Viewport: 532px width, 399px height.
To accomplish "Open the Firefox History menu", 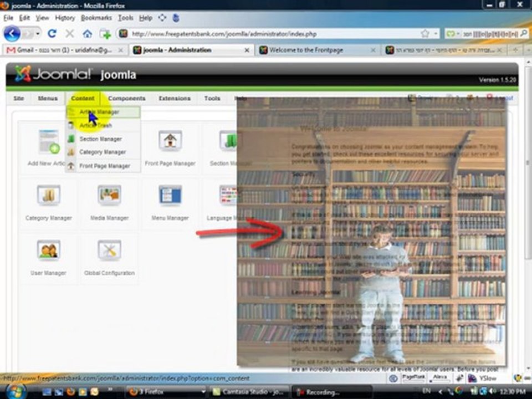I will click(x=64, y=18).
